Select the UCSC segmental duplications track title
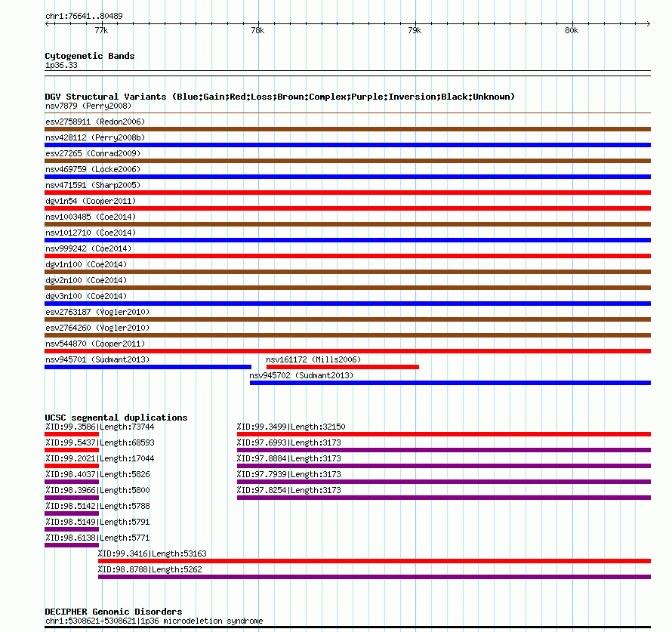 tap(116, 418)
